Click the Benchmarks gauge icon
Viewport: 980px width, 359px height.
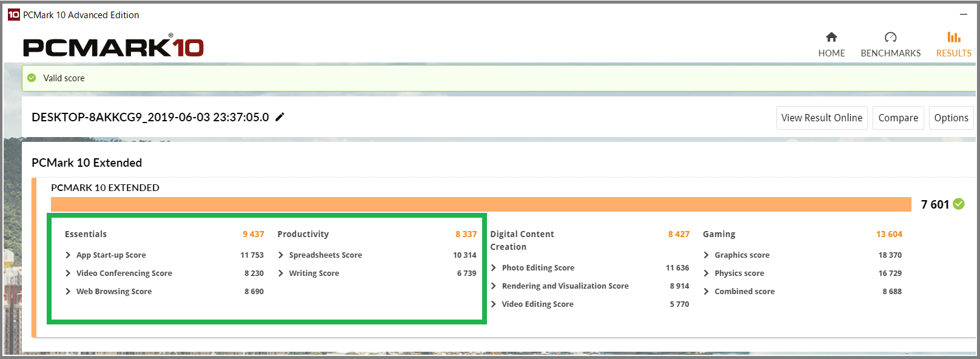pyautogui.click(x=890, y=37)
